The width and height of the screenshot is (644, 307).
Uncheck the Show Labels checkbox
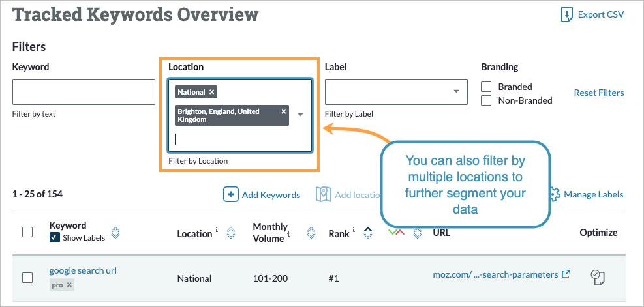(55, 238)
